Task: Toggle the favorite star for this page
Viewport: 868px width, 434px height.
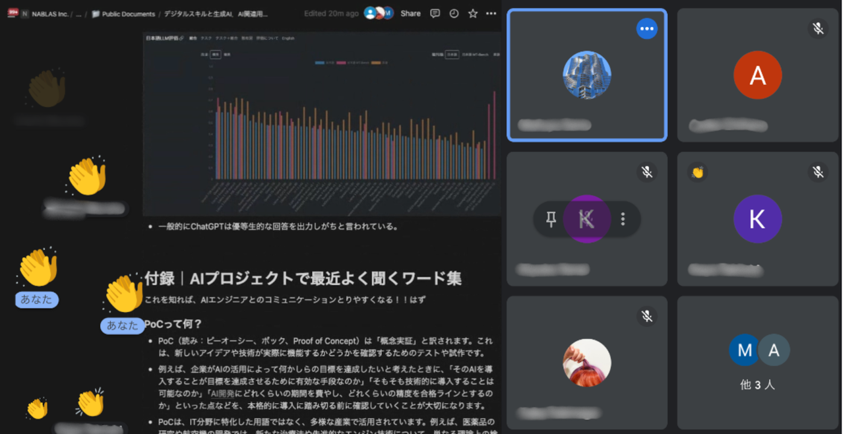Action: coord(473,13)
